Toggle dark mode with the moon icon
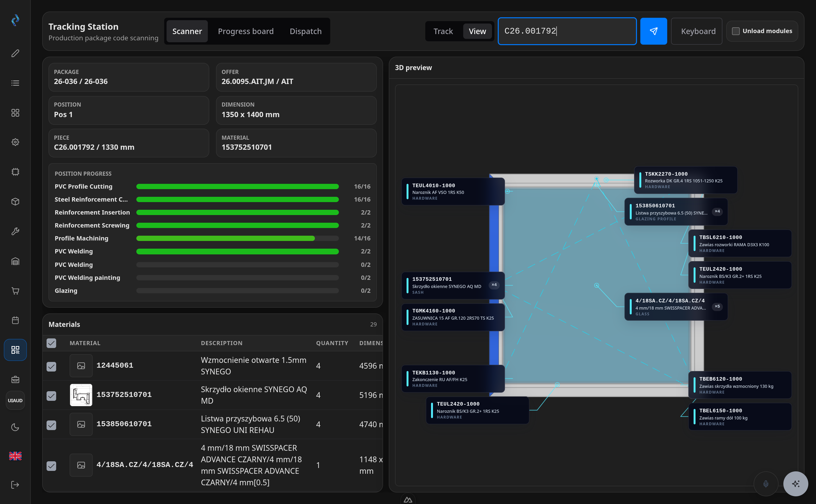This screenshot has width=816, height=504. [x=15, y=427]
